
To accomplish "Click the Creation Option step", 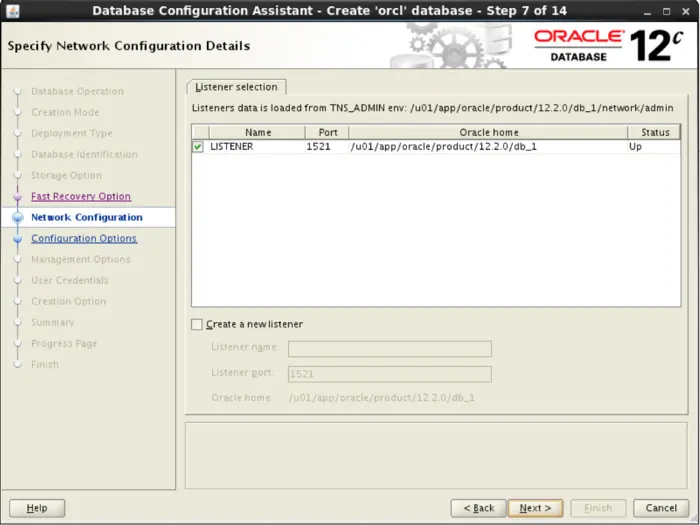I will [69, 301].
